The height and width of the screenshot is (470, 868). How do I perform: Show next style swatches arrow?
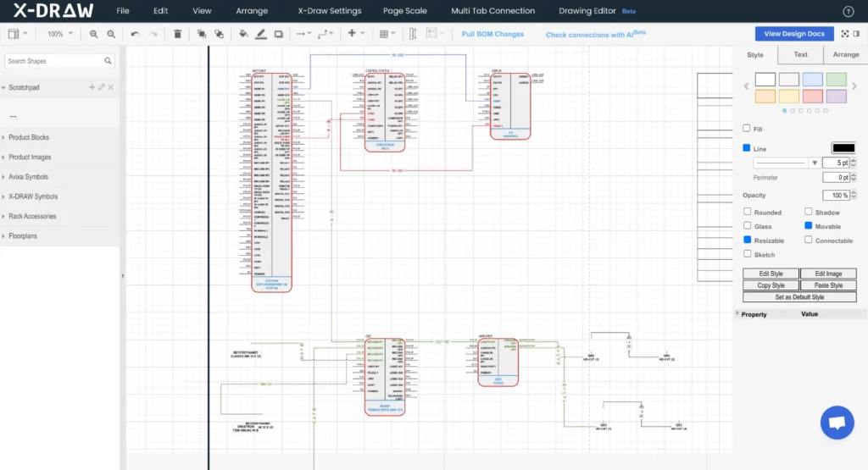(854, 86)
